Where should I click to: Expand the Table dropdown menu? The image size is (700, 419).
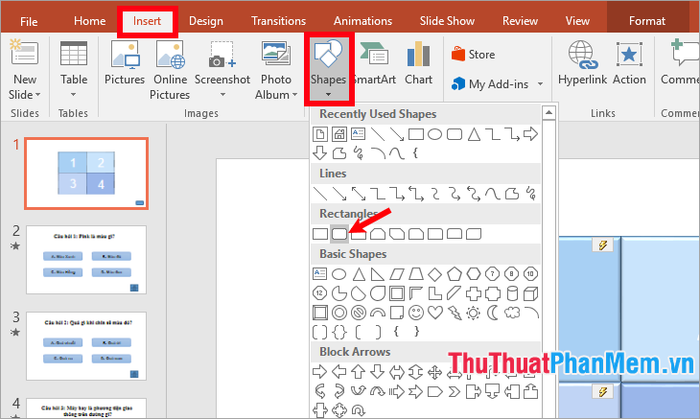pyautogui.click(x=73, y=95)
